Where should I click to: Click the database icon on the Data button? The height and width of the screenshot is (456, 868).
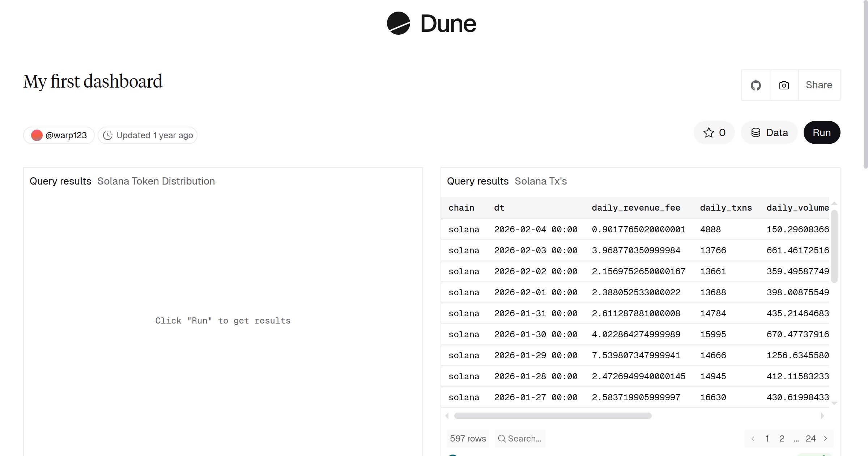[756, 132]
